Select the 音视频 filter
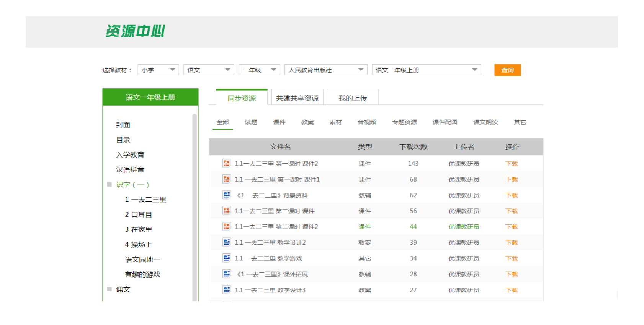 pos(367,122)
